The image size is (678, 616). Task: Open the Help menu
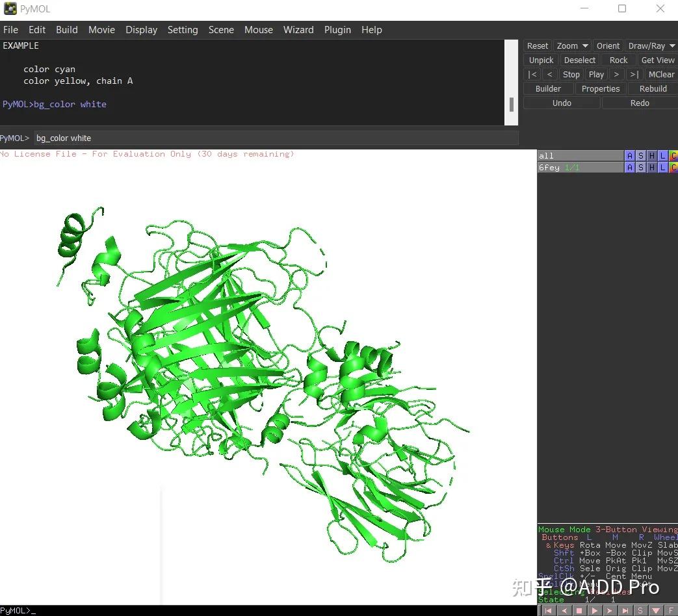(x=372, y=30)
